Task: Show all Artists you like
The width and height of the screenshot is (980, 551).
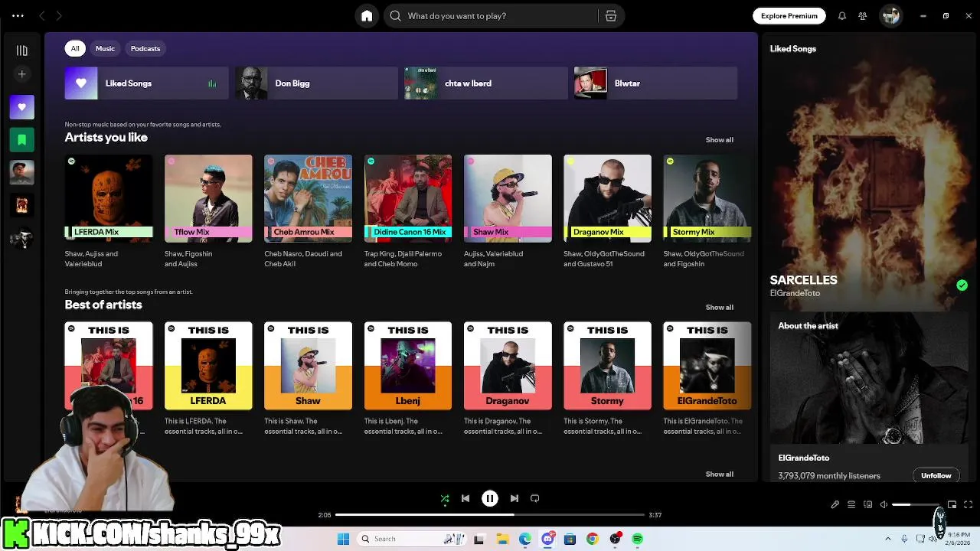Action: tap(719, 140)
